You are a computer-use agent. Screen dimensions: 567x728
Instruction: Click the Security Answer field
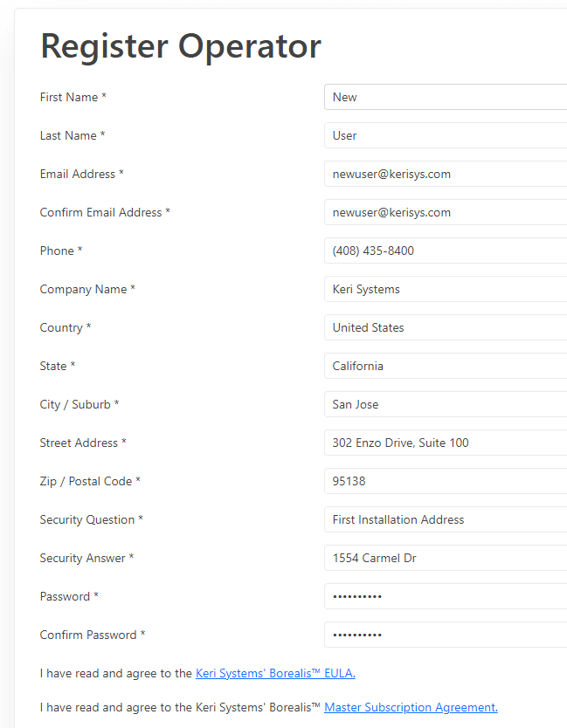[x=446, y=558]
